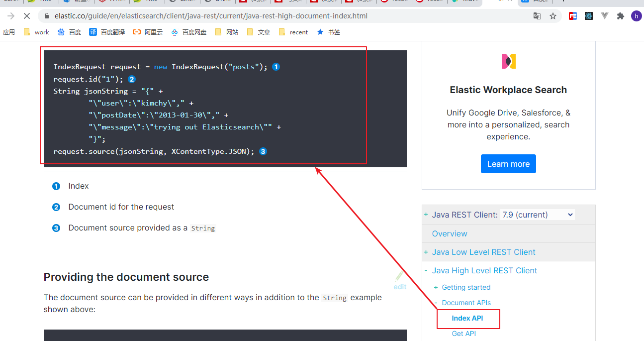Select Index API in the sidebar

tap(467, 318)
